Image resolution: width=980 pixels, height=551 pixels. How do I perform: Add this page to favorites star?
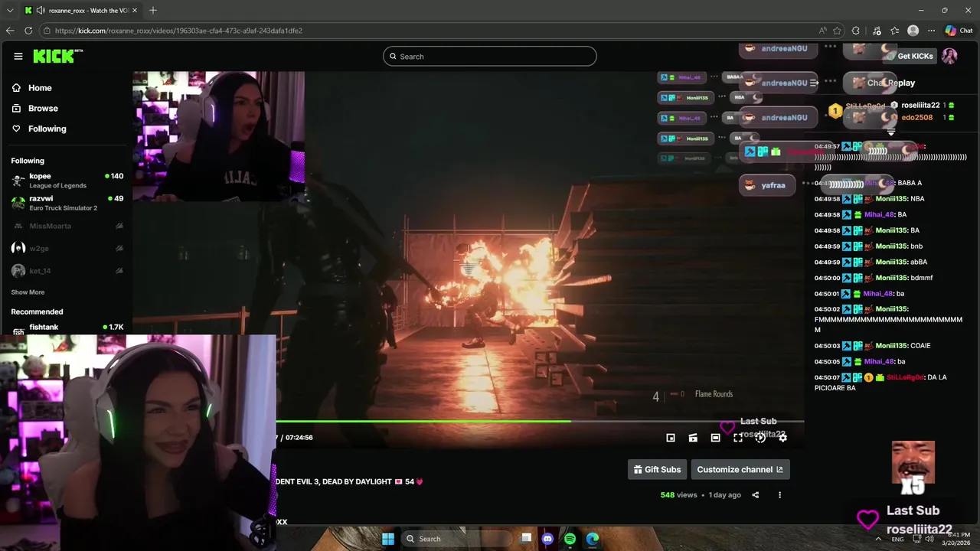[837, 31]
